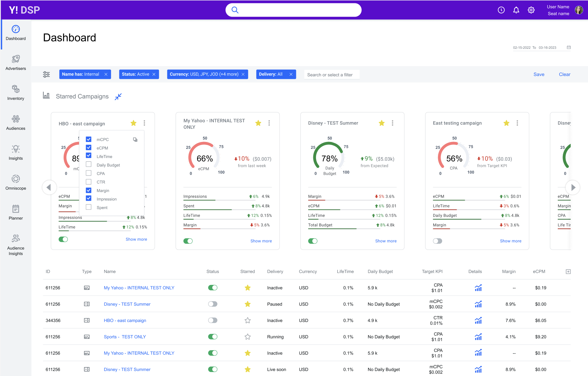Open HBO - east campaign card options menu
Screen dimensions: 588x376
tap(144, 123)
